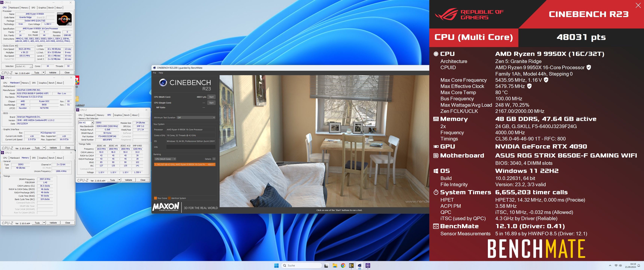
Task: Expand the Details dropdown in Ranking
Action: coord(214,159)
